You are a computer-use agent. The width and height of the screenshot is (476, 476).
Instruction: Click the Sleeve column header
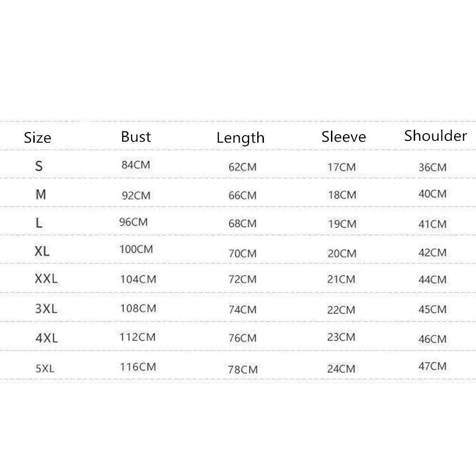344,137
